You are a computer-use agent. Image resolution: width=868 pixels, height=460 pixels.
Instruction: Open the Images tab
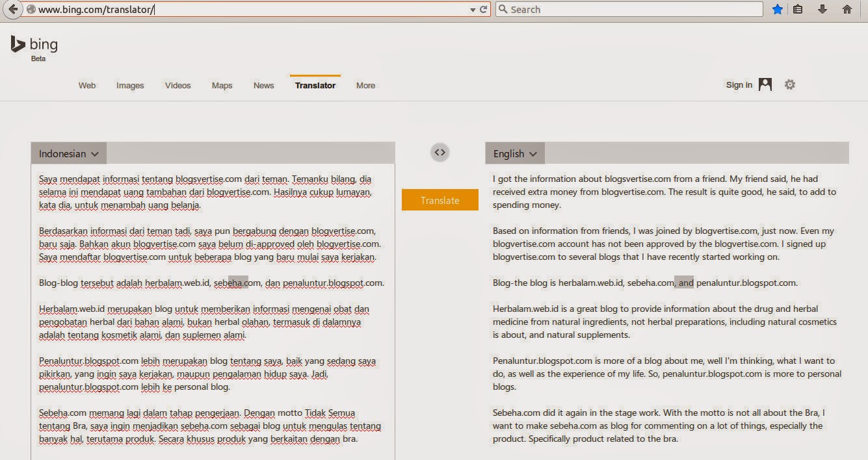point(130,85)
